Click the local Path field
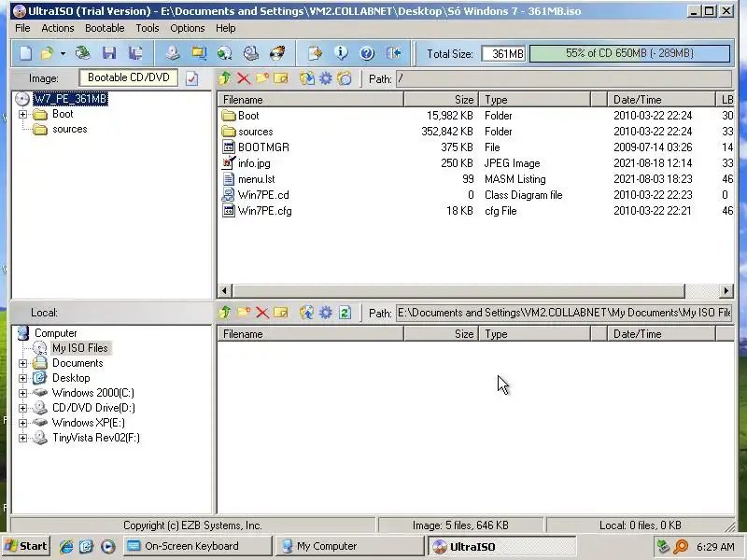This screenshot has width=747, height=560. 564,313
